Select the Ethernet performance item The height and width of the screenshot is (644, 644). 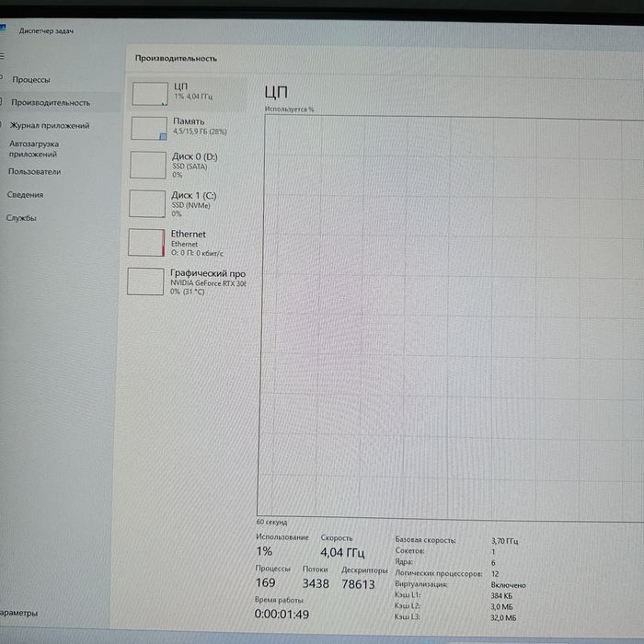tap(185, 243)
